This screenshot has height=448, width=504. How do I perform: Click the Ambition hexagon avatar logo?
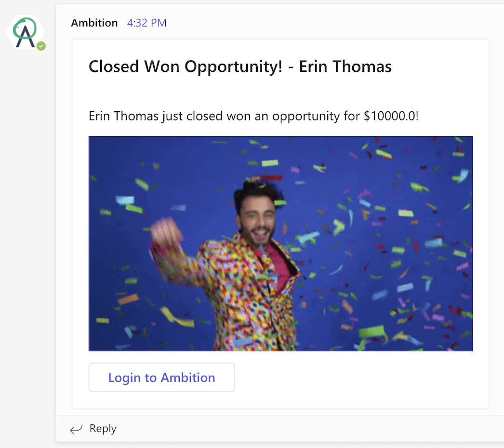[25, 32]
